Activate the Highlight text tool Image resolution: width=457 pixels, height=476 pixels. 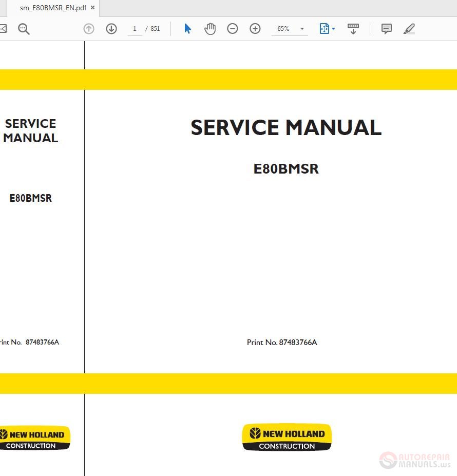pos(409,29)
